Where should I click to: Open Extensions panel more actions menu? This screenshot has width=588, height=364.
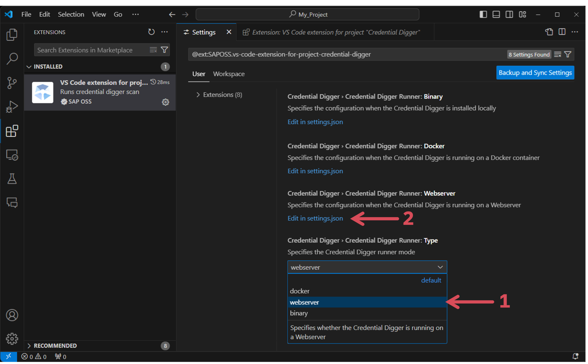point(165,32)
